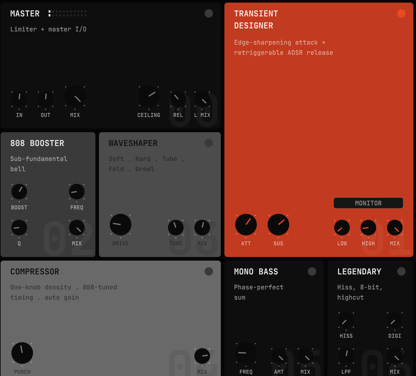Select the Legendary LPF knob

pos(346,356)
